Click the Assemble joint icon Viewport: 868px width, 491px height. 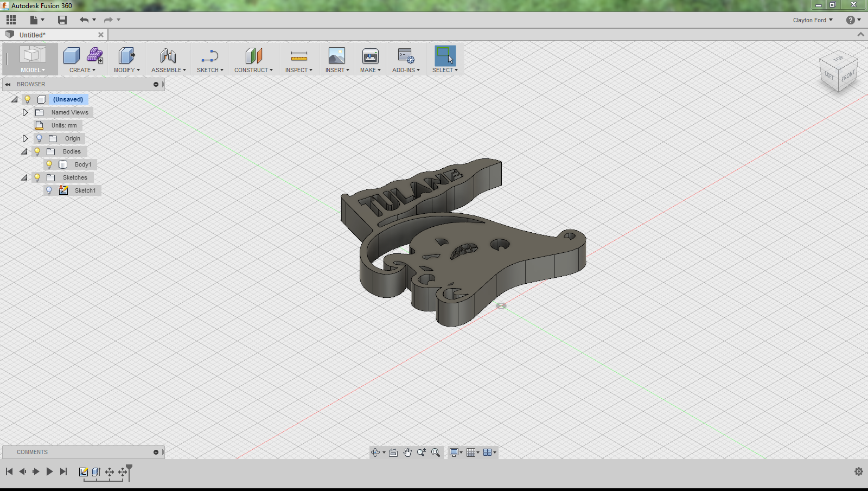(x=168, y=55)
